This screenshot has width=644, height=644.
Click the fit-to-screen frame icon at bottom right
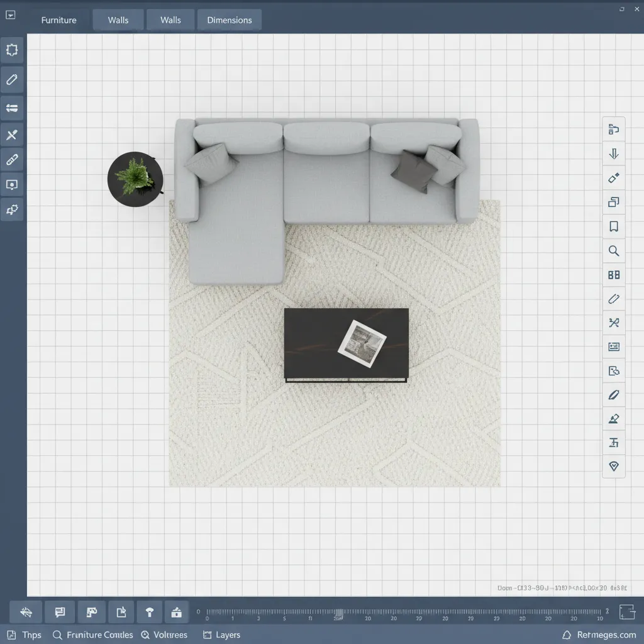point(627,611)
